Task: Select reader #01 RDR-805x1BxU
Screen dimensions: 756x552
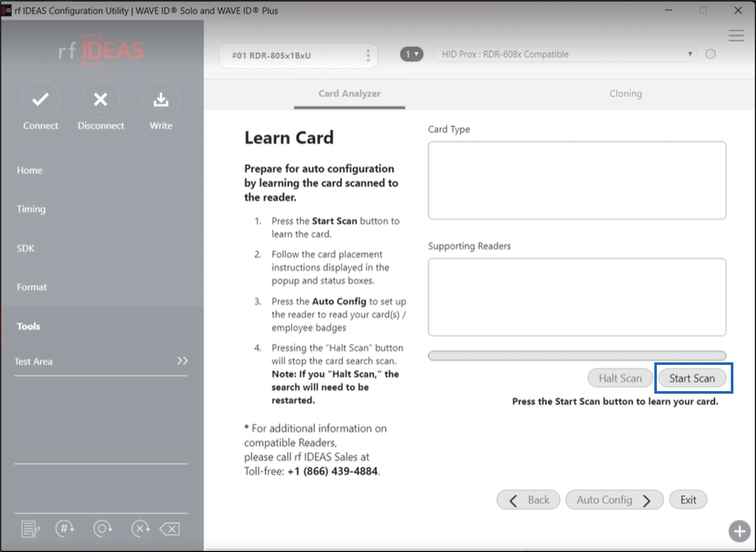Action: pos(298,56)
